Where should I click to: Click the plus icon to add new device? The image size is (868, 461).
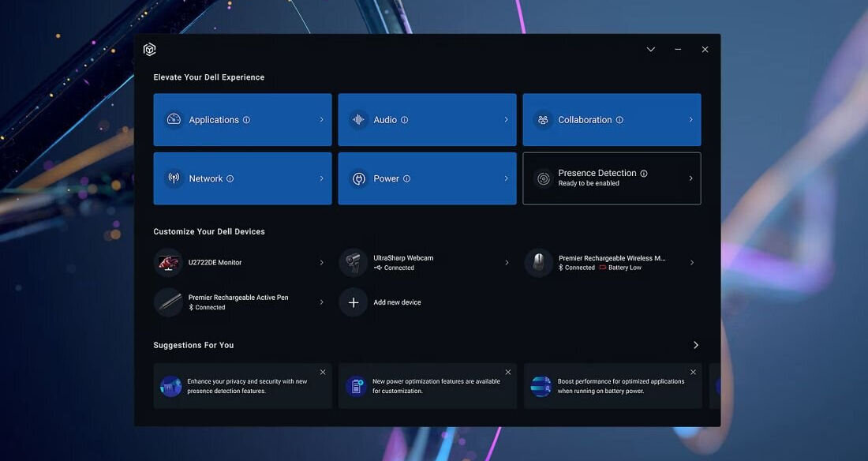[354, 302]
